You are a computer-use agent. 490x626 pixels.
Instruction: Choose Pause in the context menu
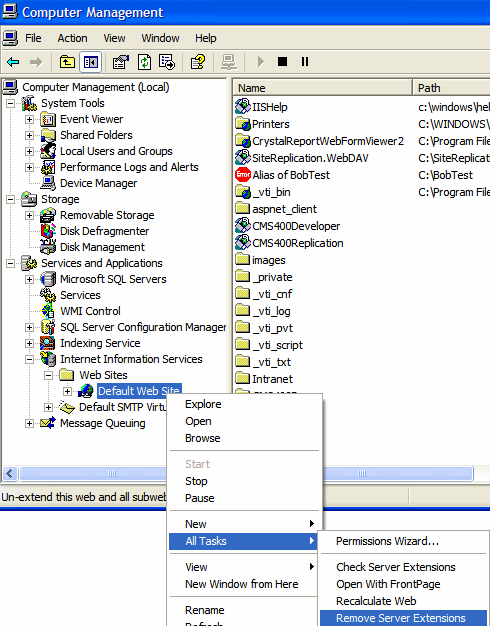pos(244,498)
